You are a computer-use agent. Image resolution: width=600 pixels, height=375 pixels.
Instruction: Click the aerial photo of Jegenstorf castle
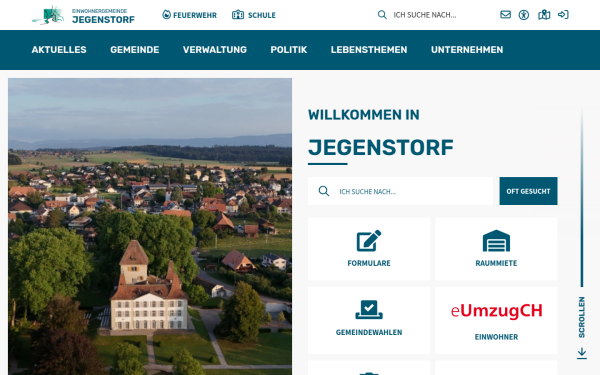point(150,227)
